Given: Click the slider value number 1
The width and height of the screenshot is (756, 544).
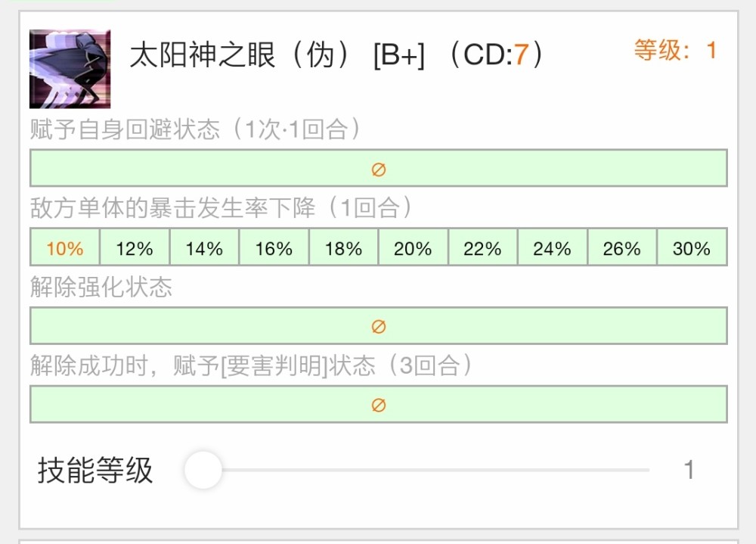Looking at the screenshot, I should tap(689, 471).
